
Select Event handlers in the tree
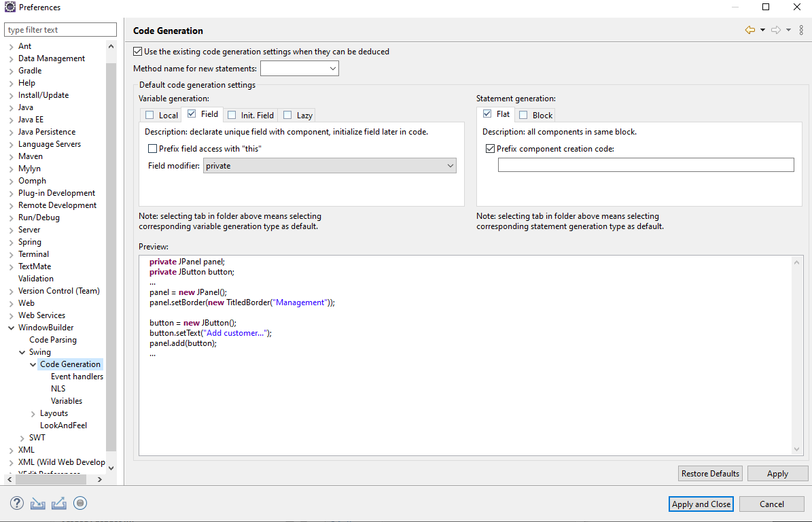coord(76,376)
